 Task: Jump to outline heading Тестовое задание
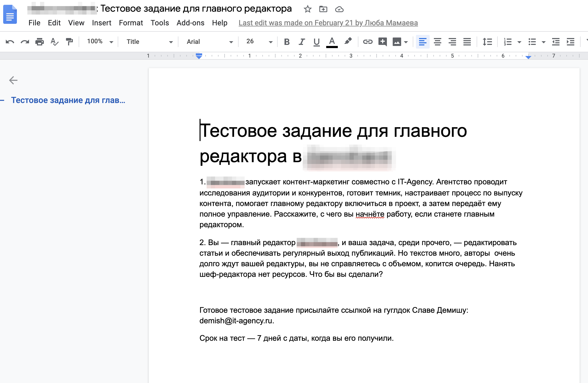point(68,100)
